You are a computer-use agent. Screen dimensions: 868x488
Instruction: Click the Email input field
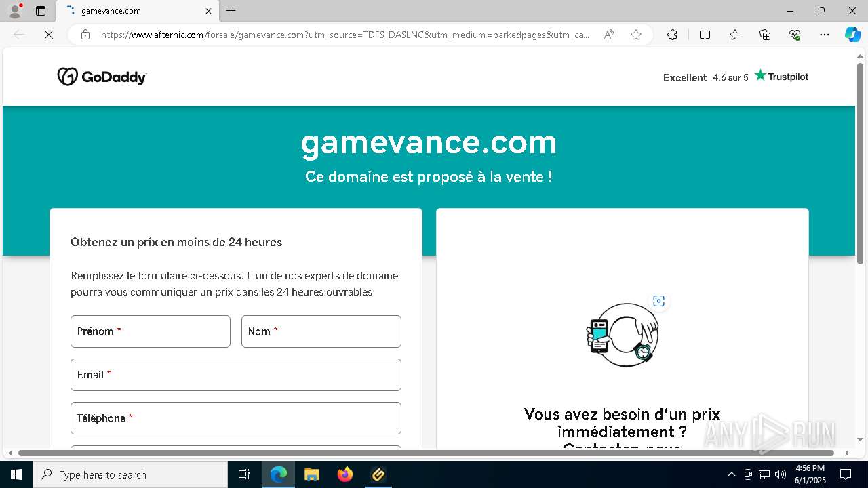[x=236, y=375]
